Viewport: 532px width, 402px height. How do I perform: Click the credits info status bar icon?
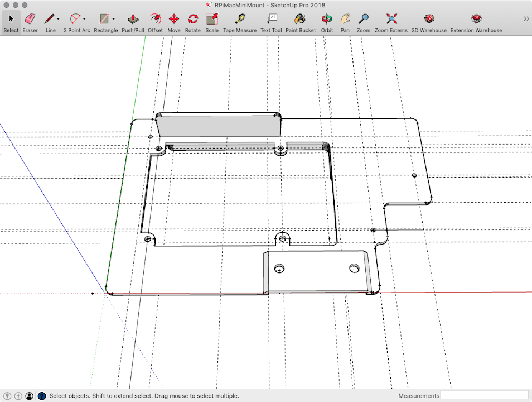click(x=18, y=396)
